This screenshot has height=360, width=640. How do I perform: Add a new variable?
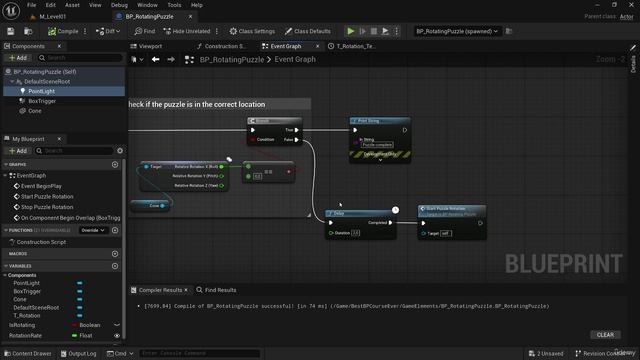pyautogui.click(x=115, y=266)
